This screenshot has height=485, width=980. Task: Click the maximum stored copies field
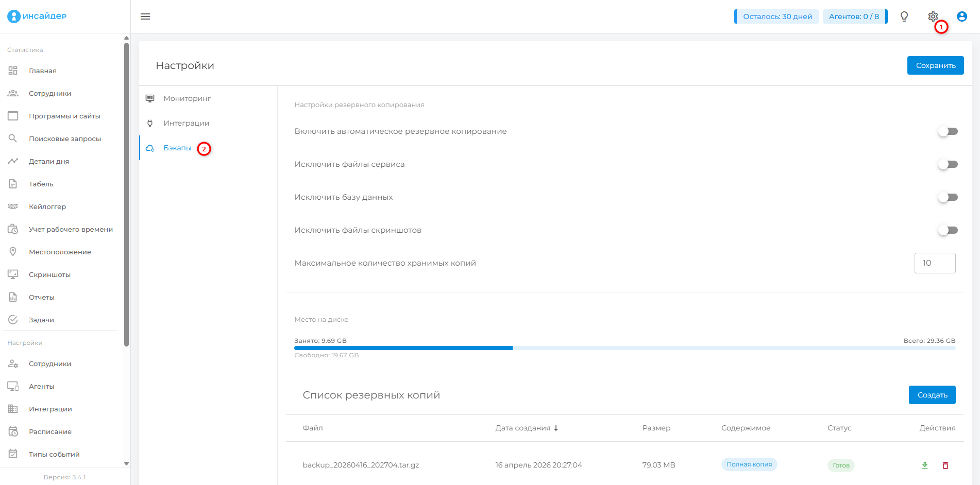coord(934,263)
